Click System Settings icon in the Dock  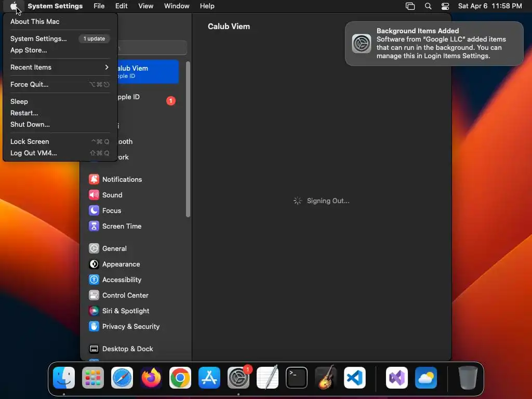pyautogui.click(x=238, y=378)
